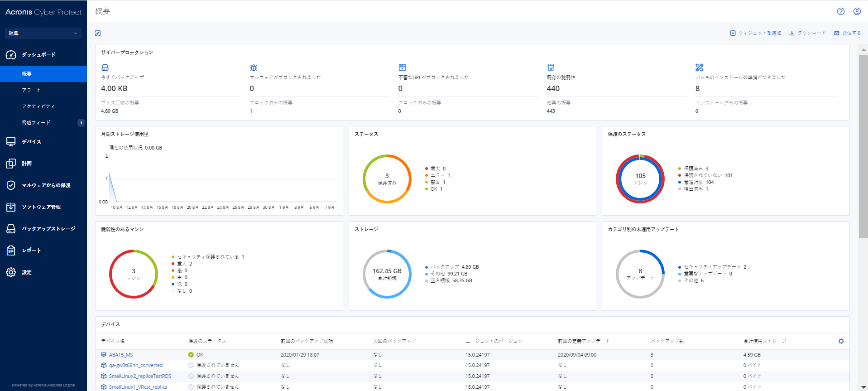Click the device table settings gear icon
This screenshot has height=391, width=868.
[841, 341]
